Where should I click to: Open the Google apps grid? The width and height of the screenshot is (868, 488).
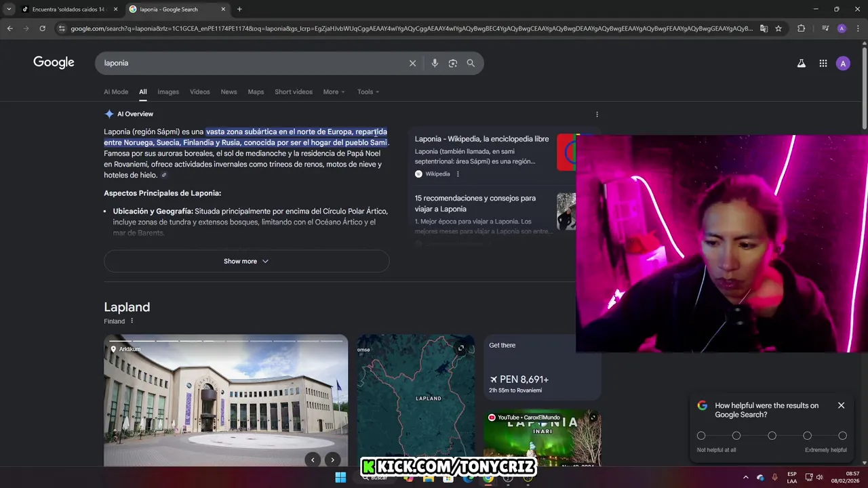coord(823,63)
